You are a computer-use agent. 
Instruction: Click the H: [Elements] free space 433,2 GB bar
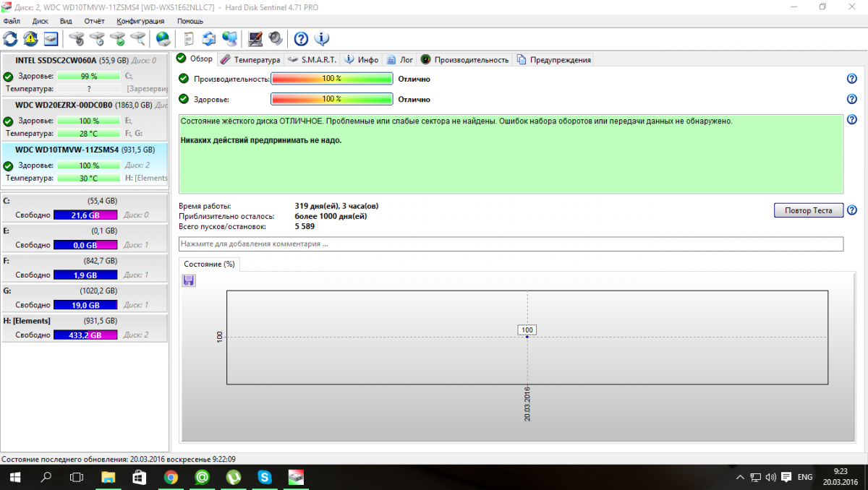pyautogui.click(x=85, y=335)
